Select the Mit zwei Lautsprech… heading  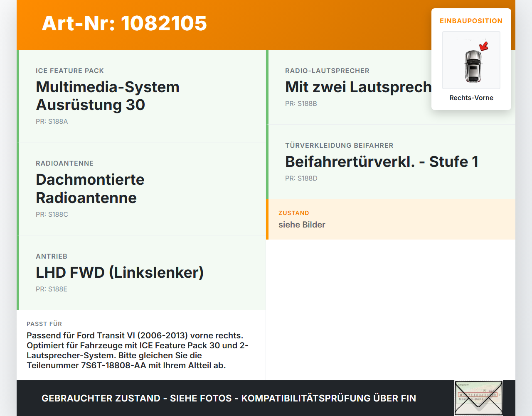pos(358,87)
